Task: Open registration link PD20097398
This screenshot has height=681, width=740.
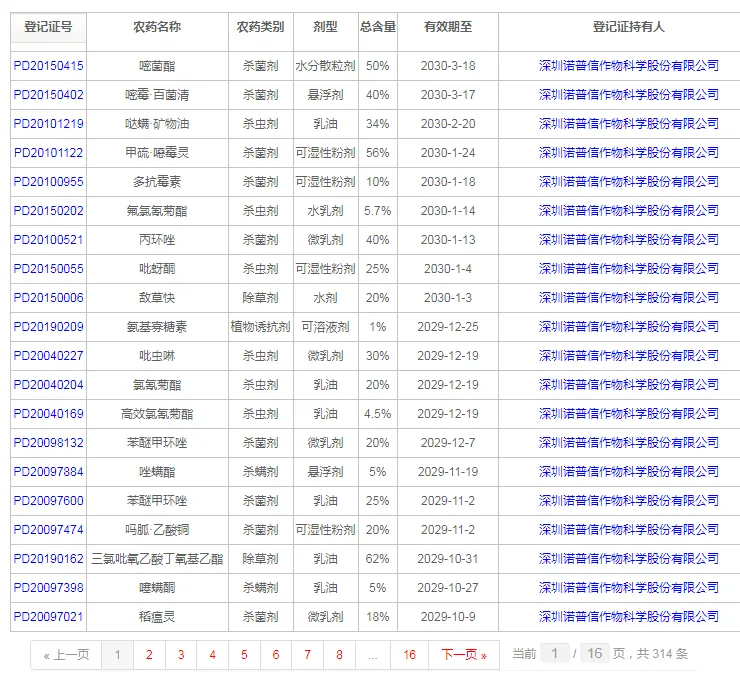Action: [x=49, y=588]
